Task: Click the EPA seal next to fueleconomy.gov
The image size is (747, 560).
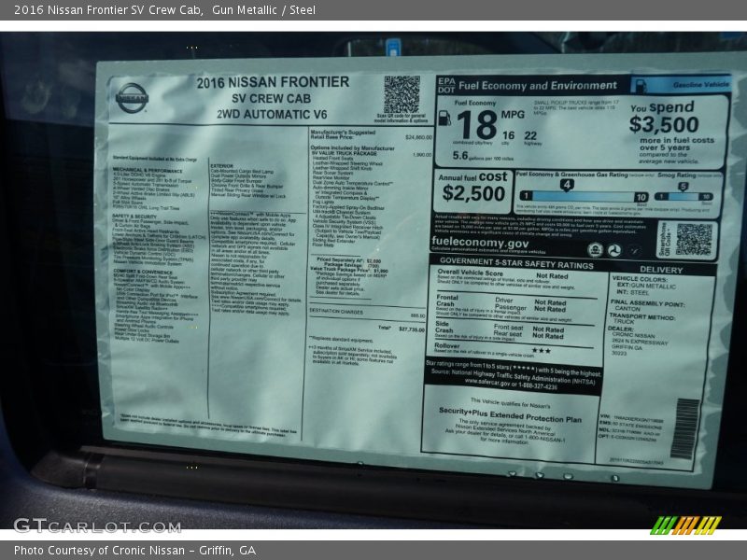Action: [x=595, y=249]
